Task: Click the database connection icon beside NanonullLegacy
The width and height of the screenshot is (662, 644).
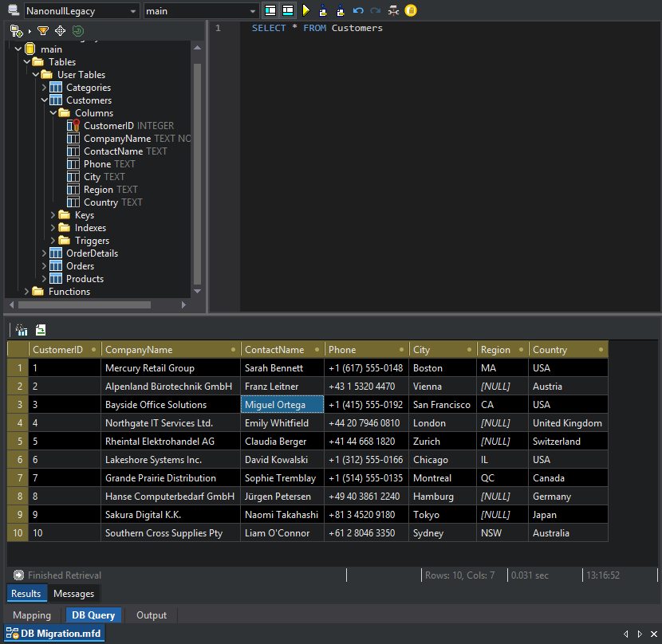Action: pyautogui.click(x=14, y=10)
